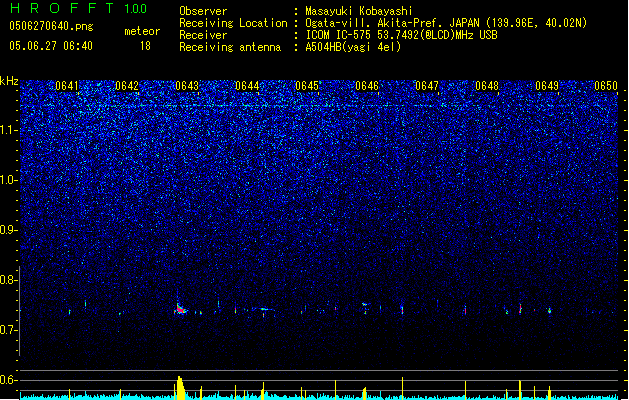Image resolution: width=629 pixels, height=400 pixels.
Task: Select the 0.6 frequency axis label
Action: (x=8, y=380)
